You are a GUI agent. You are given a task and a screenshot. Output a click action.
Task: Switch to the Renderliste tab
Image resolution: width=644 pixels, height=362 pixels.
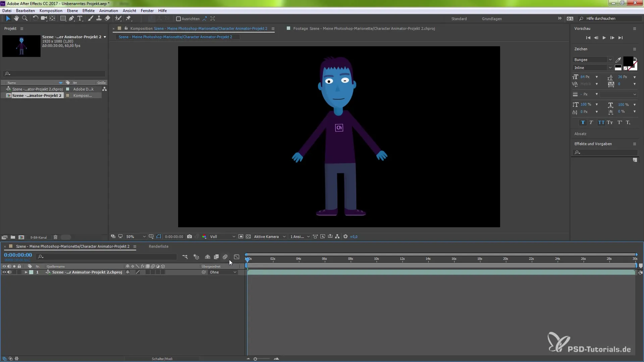(x=159, y=246)
